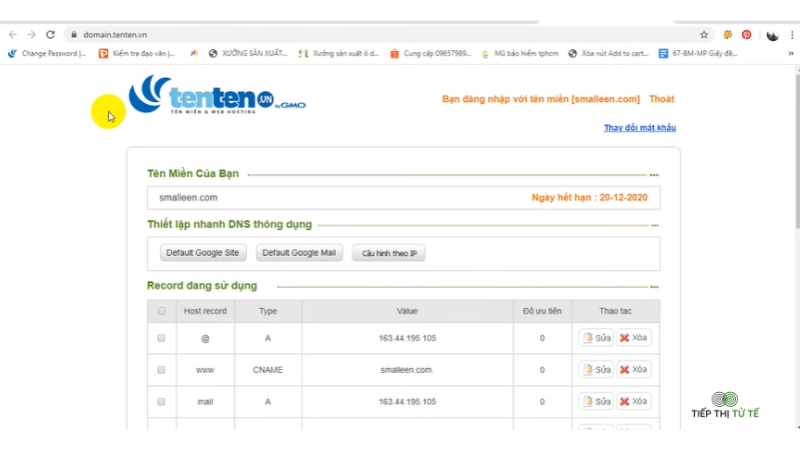The image size is (800, 450).
Task: Click the Thao tac column header
Action: point(615,311)
